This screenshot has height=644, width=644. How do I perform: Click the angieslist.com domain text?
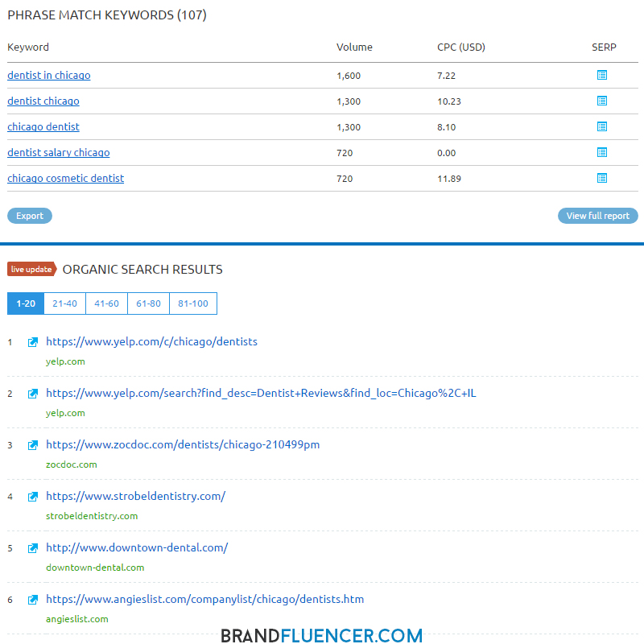76,619
